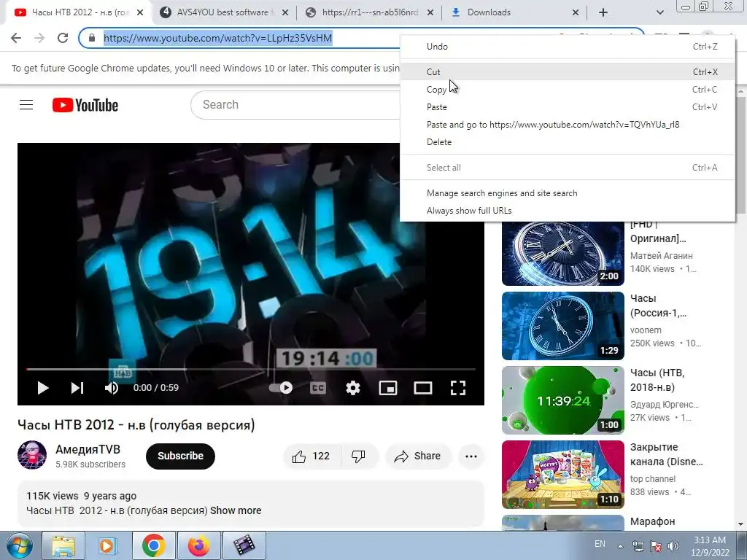
Task: Click the system tray volume icon
Action: tap(673, 546)
